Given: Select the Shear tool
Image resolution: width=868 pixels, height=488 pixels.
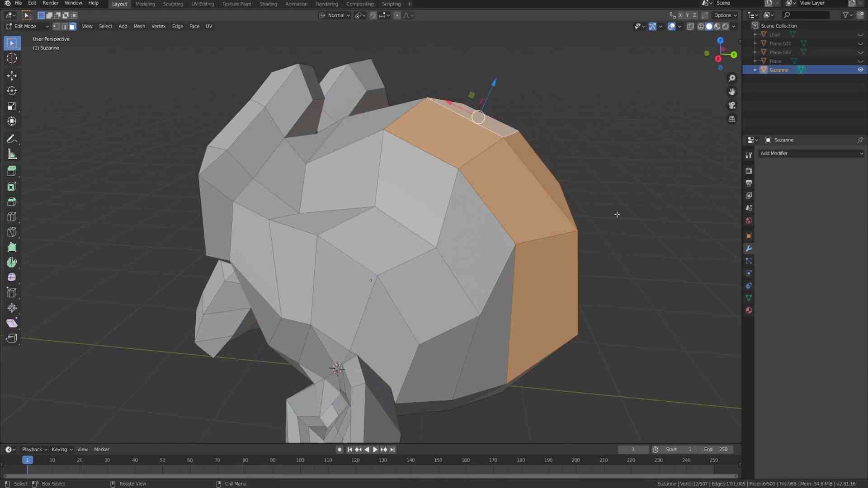Looking at the screenshot, I should 12,323.
